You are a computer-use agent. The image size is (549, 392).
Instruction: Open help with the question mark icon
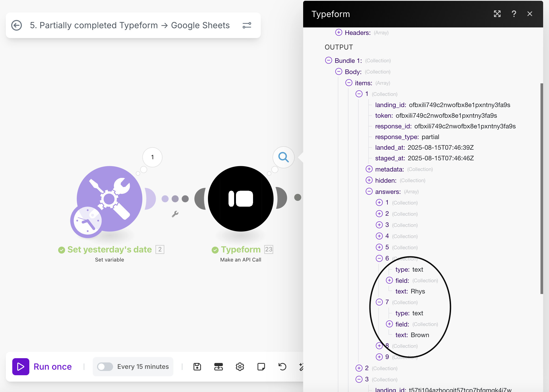coord(514,14)
